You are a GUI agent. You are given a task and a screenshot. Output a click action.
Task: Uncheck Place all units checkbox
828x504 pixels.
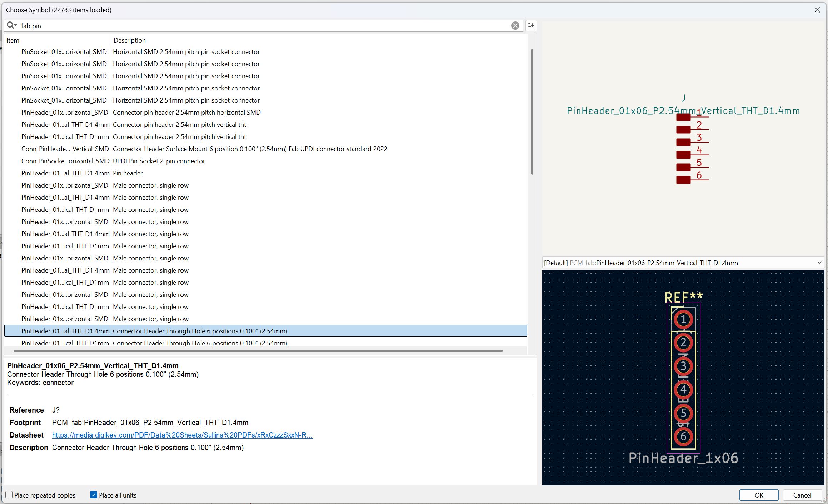point(94,495)
